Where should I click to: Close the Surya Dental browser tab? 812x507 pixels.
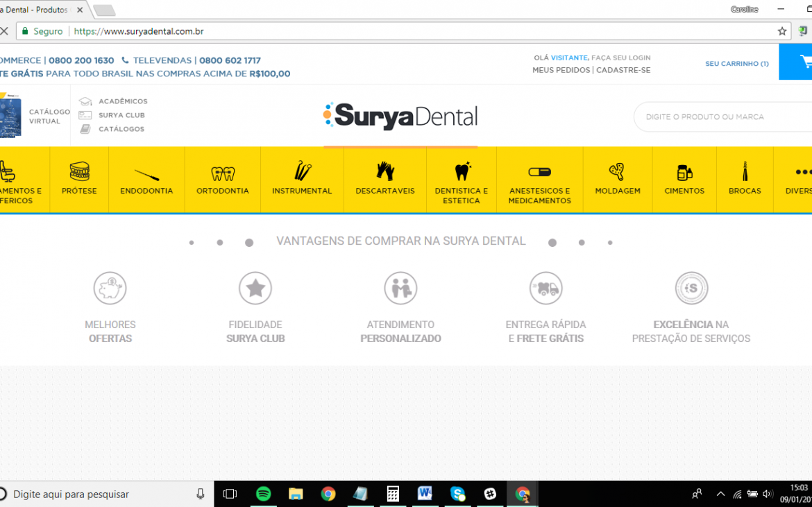[80, 10]
